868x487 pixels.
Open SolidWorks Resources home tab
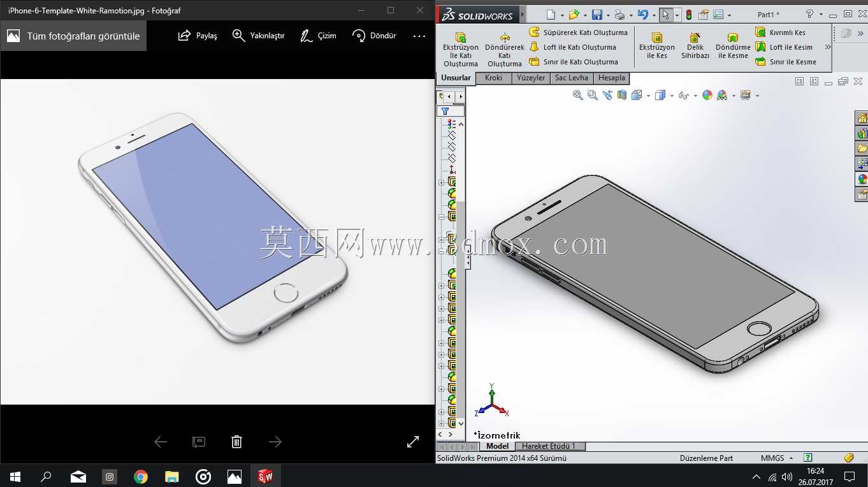coord(862,119)
